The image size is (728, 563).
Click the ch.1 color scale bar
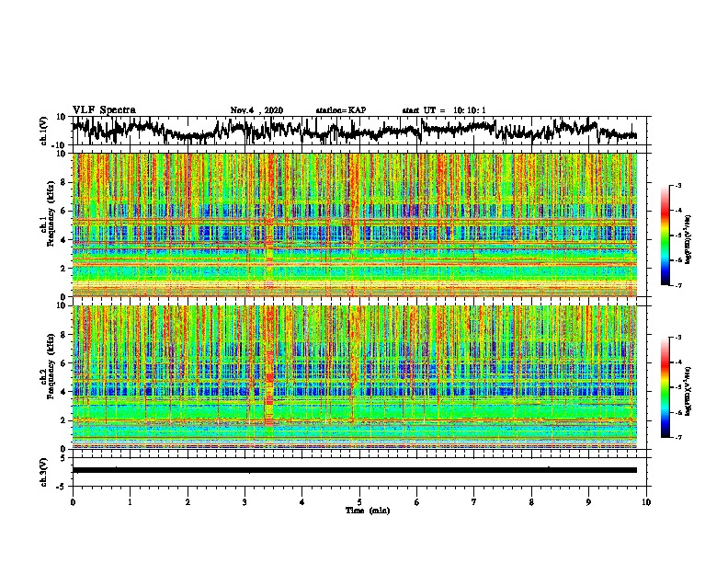pos(665,236)
